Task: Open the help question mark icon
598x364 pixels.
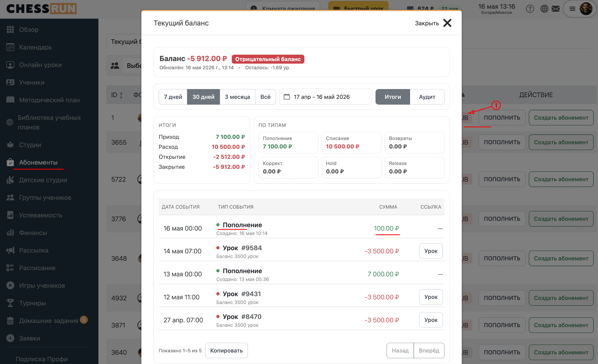Action: click(530, 9)
